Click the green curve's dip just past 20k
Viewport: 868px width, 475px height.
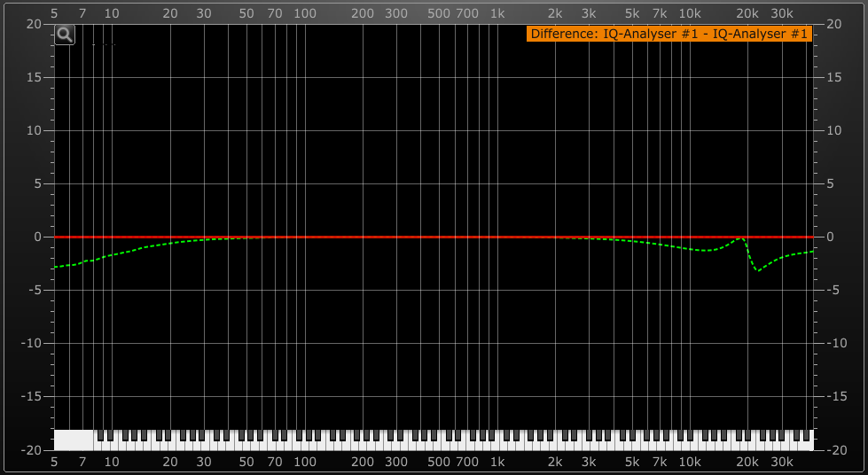(758, 270)
